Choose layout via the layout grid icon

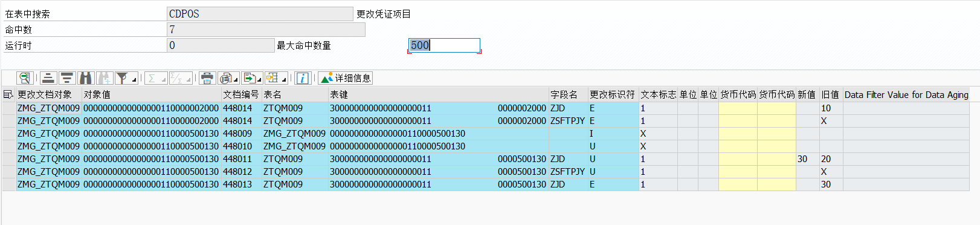tap(272, 78)
